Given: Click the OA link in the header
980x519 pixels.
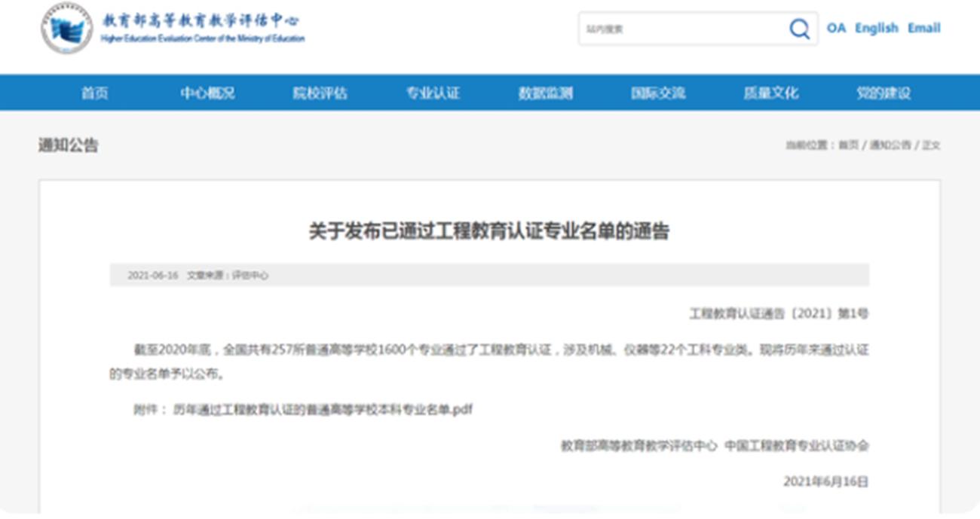Looking at the screenshot, I should (838, 28).
